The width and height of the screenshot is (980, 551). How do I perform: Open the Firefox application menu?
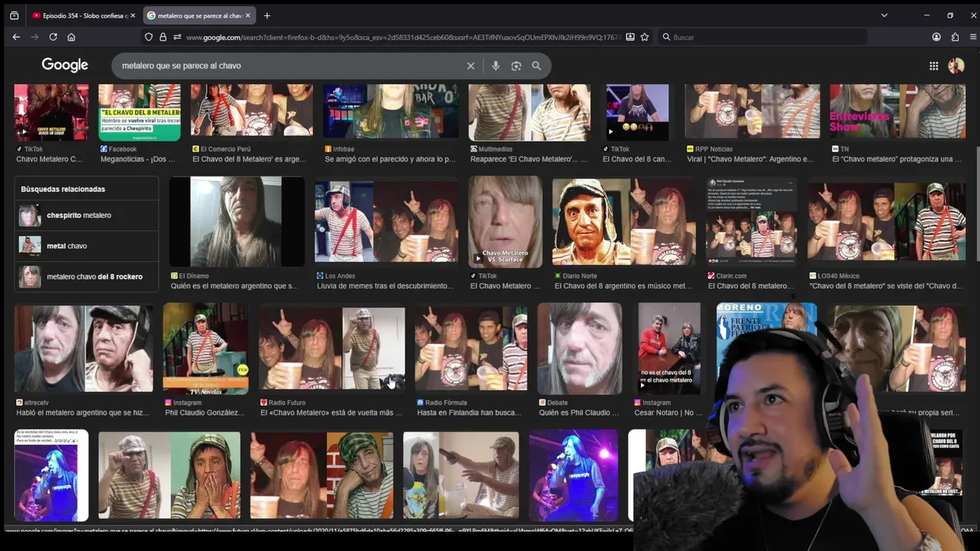point(973,37)
